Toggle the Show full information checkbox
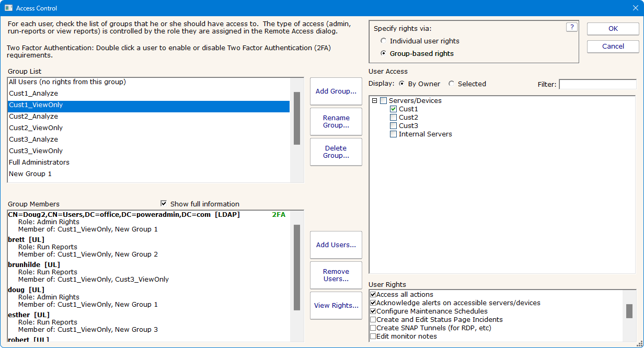Screen dimensions: 644x348 click(x=164, y=204)
